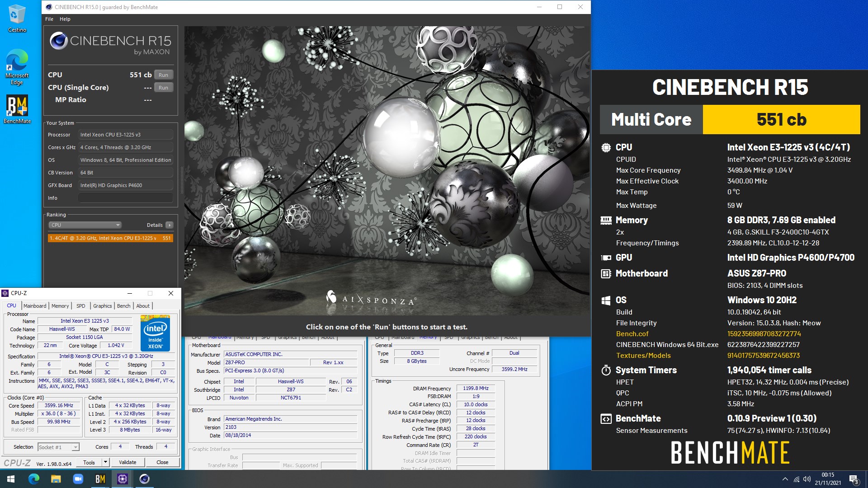Click the Cinebench R15 logo icon
This screenshot has width=868, height=488.
[59, 41]
